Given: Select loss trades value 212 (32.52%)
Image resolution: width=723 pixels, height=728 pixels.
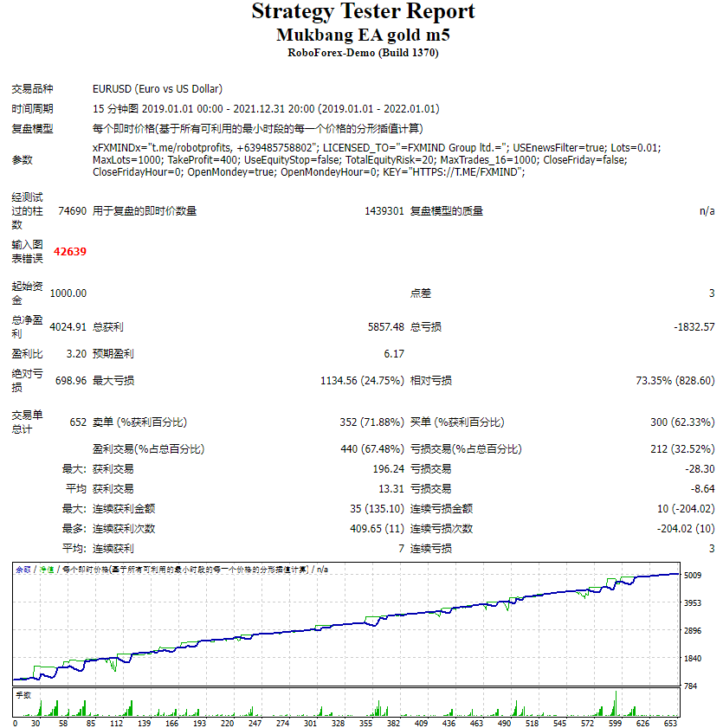Looking at the screenshot, I should 682,449.
